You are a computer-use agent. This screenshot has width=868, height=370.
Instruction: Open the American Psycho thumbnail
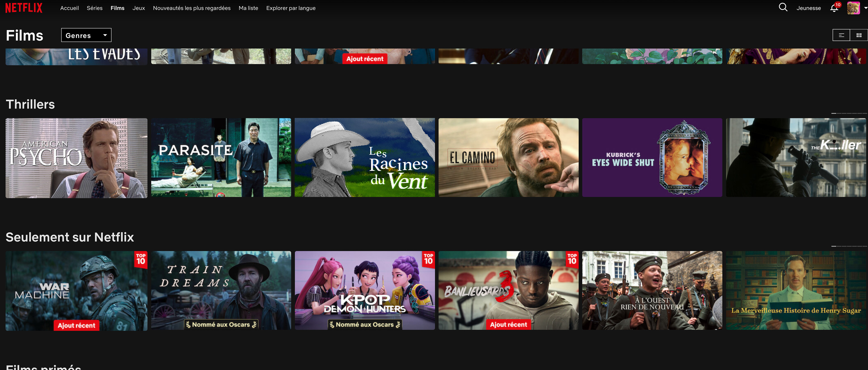click(76, 158)
